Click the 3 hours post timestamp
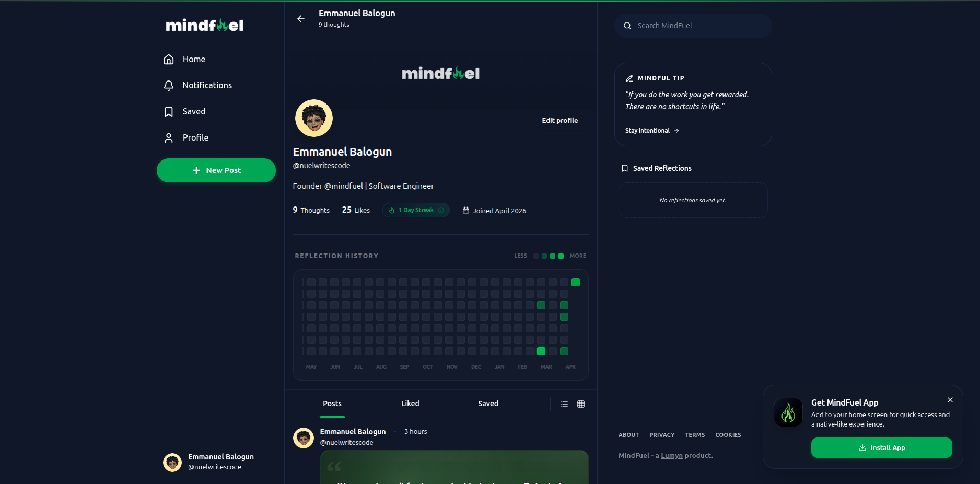 (415, 432)
